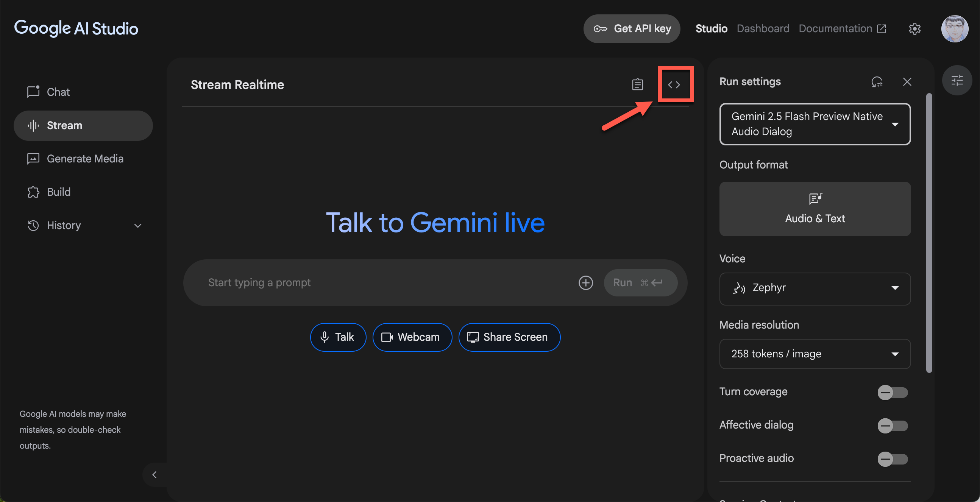The width and height of the screenshot is (980, 502).
Task: Open the Zephyr voice dropdown
Action: coord(815,288)
